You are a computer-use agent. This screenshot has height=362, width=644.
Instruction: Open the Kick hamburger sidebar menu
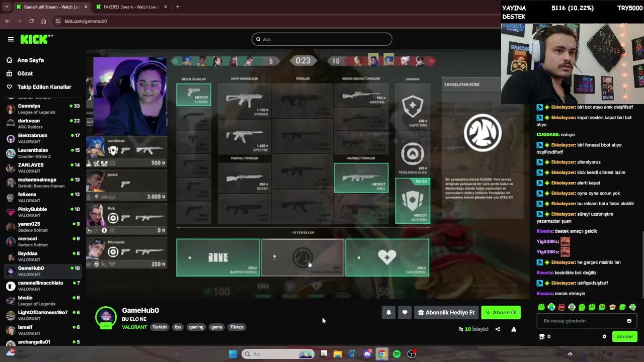point(11,39)
